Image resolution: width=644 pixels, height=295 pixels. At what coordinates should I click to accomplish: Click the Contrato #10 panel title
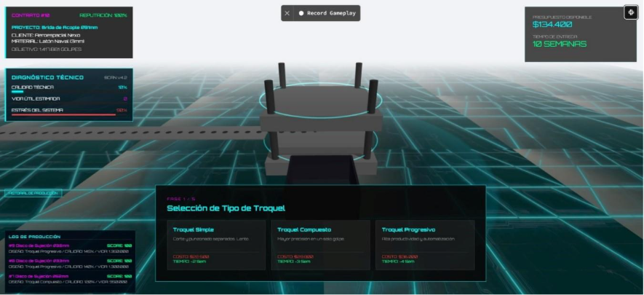(31, 15)
